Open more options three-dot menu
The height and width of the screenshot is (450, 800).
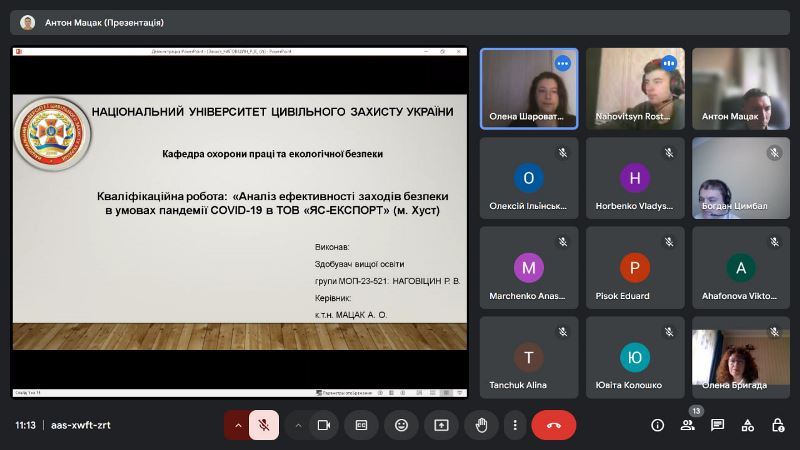click(514, 425)
